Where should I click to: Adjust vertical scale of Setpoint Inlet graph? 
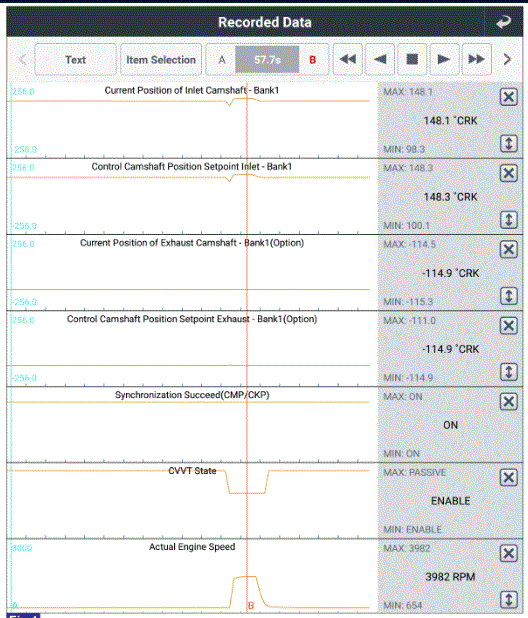click(509, 220)
